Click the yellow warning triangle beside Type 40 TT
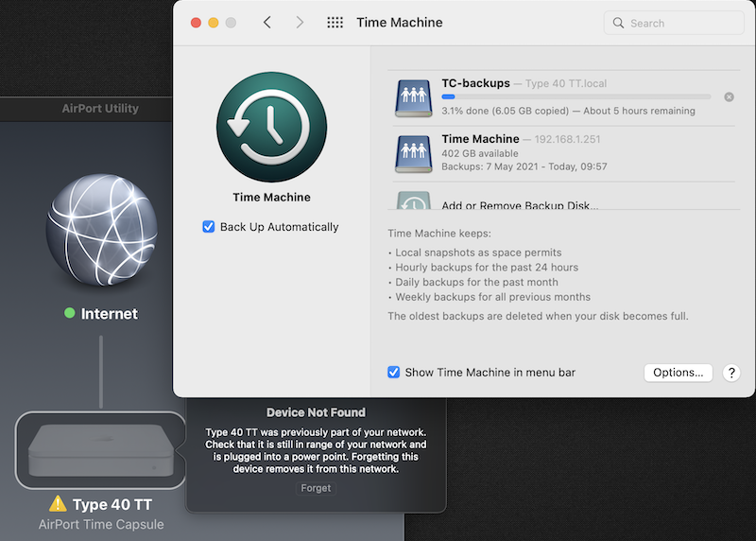756x541 pixels. coord(58,503)
